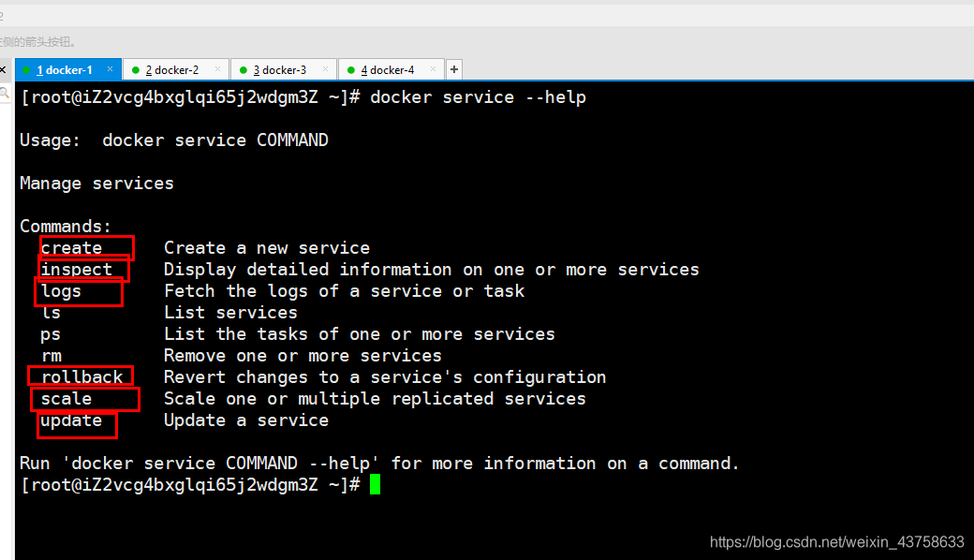Close the docker-4 tab
974x560 pixels.
[433, 69]
